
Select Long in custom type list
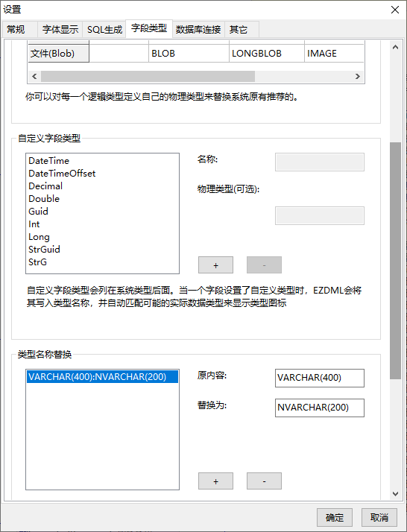coord(102,237)
